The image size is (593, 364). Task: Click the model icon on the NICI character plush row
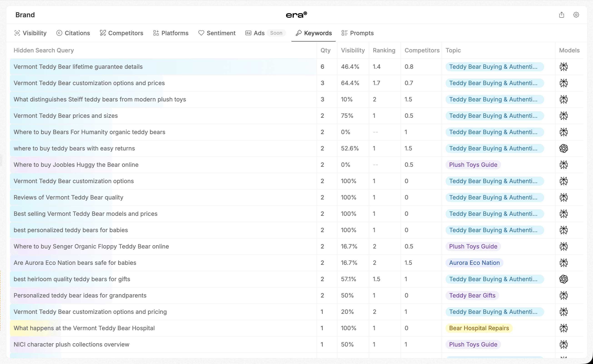pyautogui.click(x=563, y=344)
